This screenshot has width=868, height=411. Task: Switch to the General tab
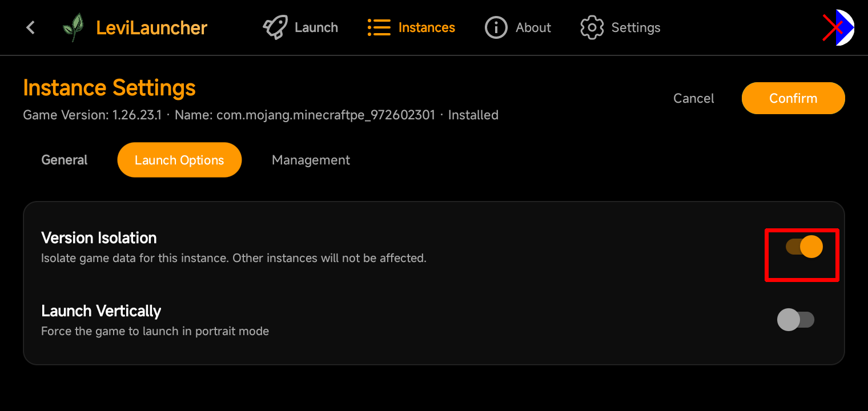tap(65, 160)
